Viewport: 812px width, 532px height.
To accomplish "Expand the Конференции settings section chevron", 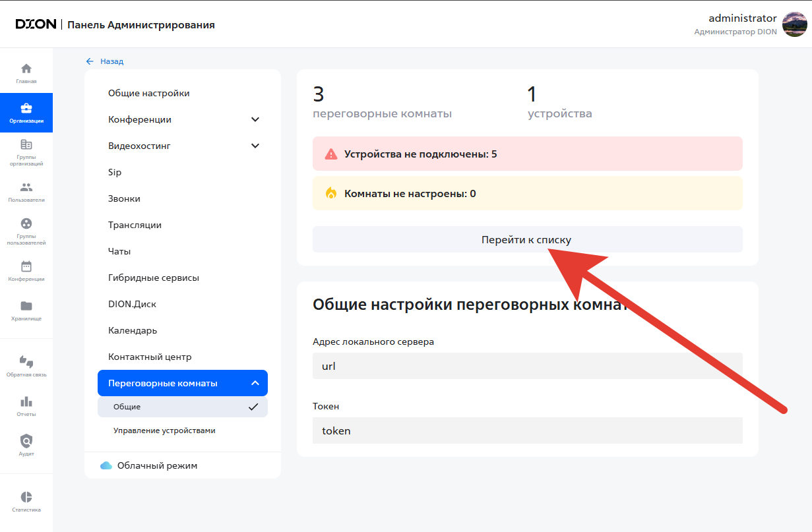I will point(255,119).
